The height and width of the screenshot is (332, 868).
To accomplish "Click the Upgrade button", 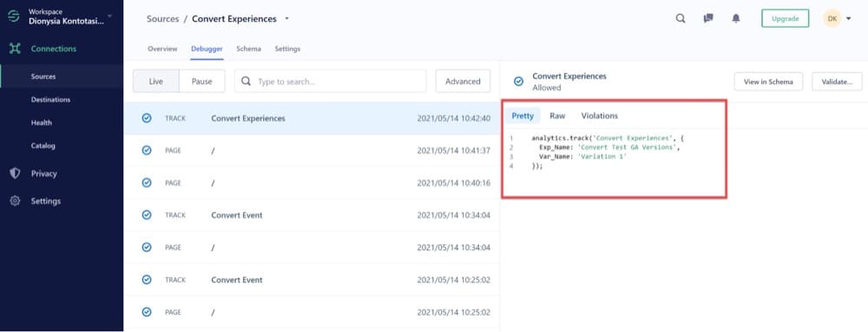I will pos(785,18).
